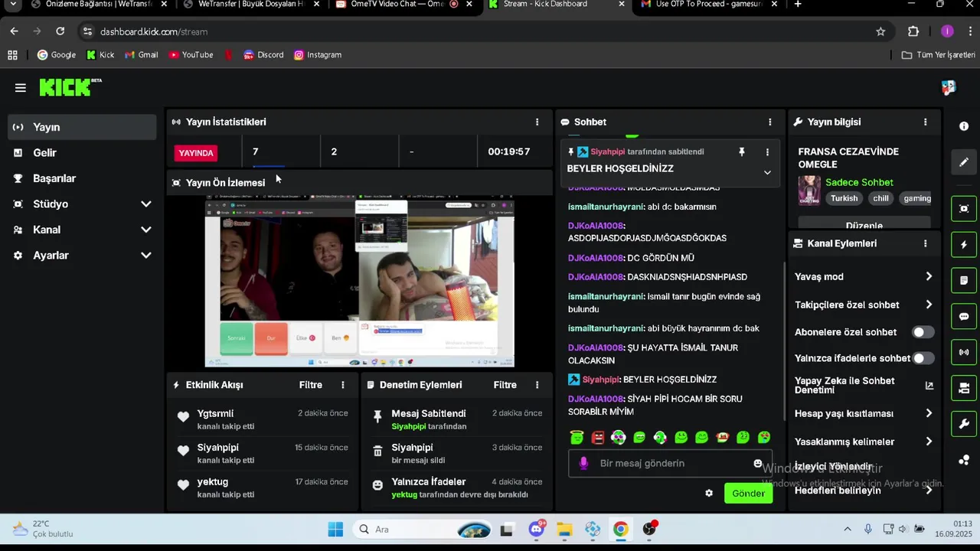Insert the red angry face emote

point(598,438)
